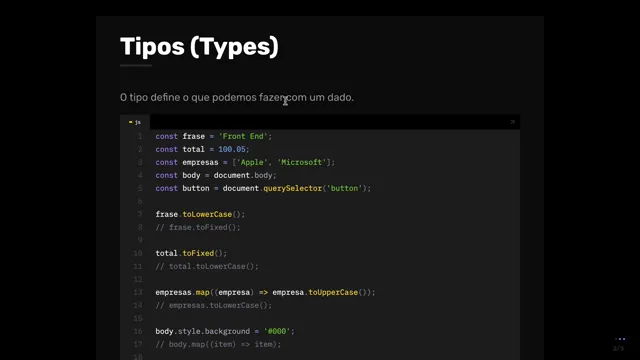Click the number 100.05 in the code
Image resolution: width=640 pixels, height=360 pixels.
[x=232, y=149]
